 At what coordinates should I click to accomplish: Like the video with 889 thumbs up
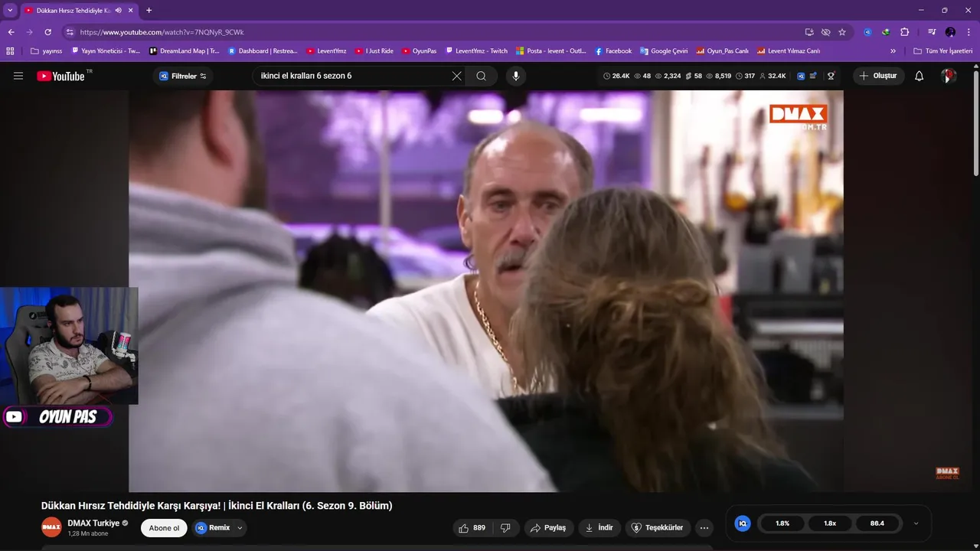[x=472, y=527]
